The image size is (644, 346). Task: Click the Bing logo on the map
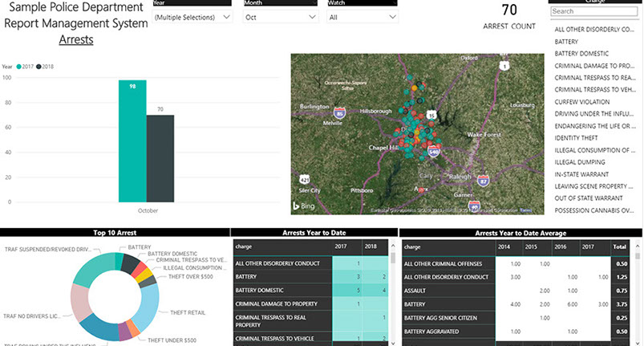pos(305,207)
